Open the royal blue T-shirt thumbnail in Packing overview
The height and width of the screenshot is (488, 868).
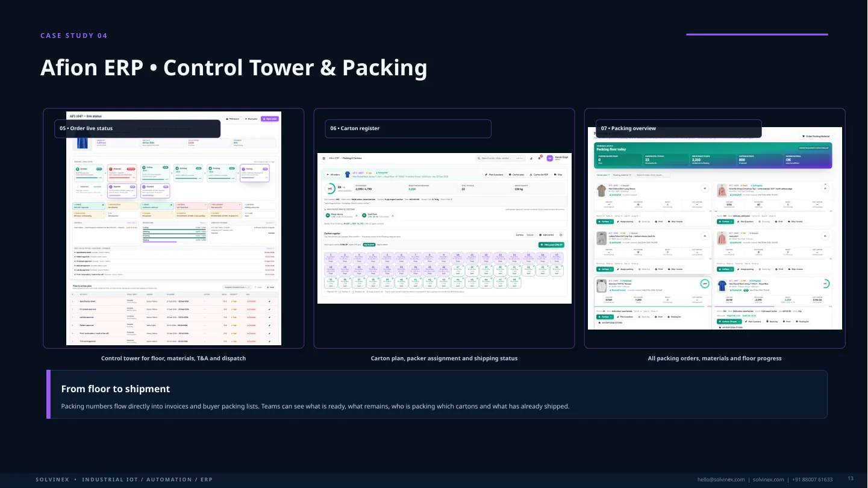pyautogui.click(x=722, y=286)
